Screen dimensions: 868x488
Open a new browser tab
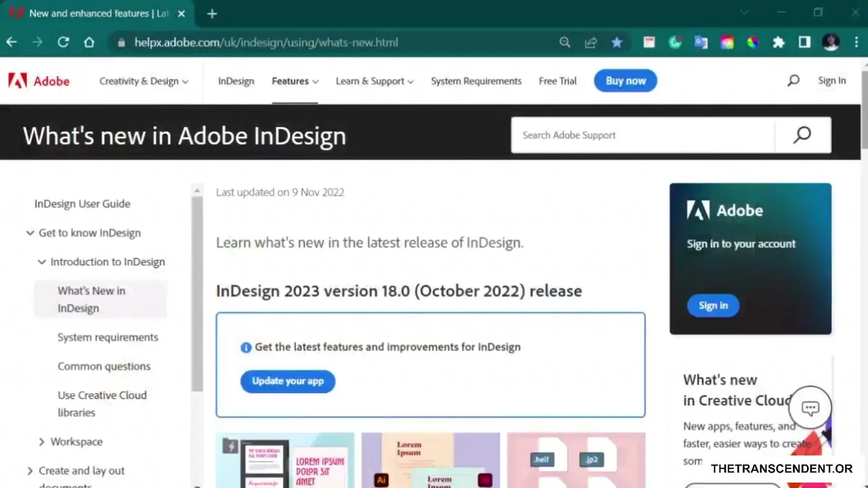[x=212, y=14]
